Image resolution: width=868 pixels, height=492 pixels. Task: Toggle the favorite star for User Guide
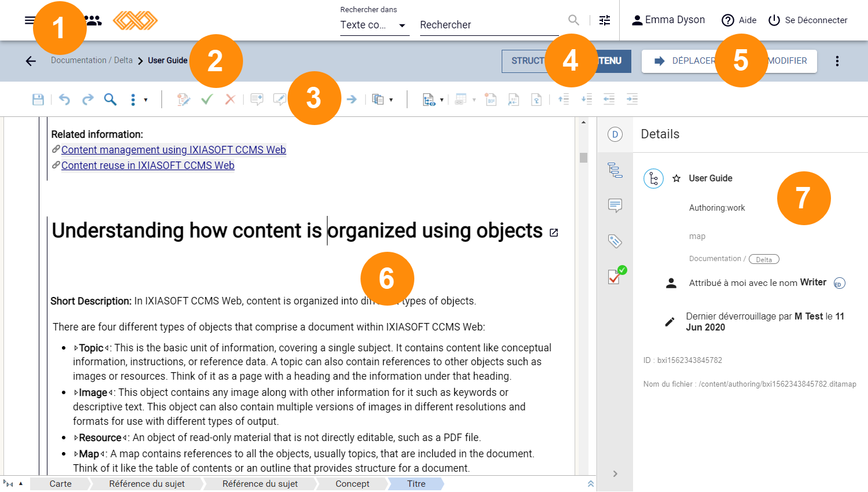[676, 179]
